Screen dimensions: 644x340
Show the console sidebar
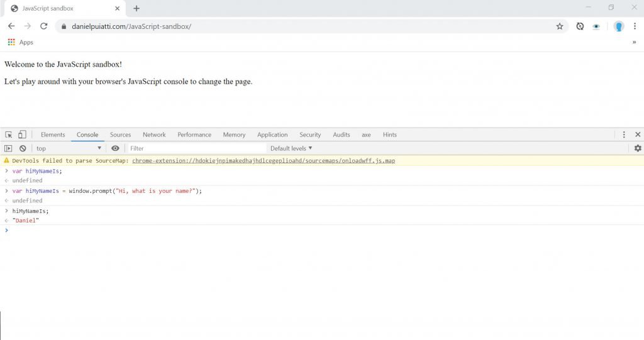click(x=8, y=148)
